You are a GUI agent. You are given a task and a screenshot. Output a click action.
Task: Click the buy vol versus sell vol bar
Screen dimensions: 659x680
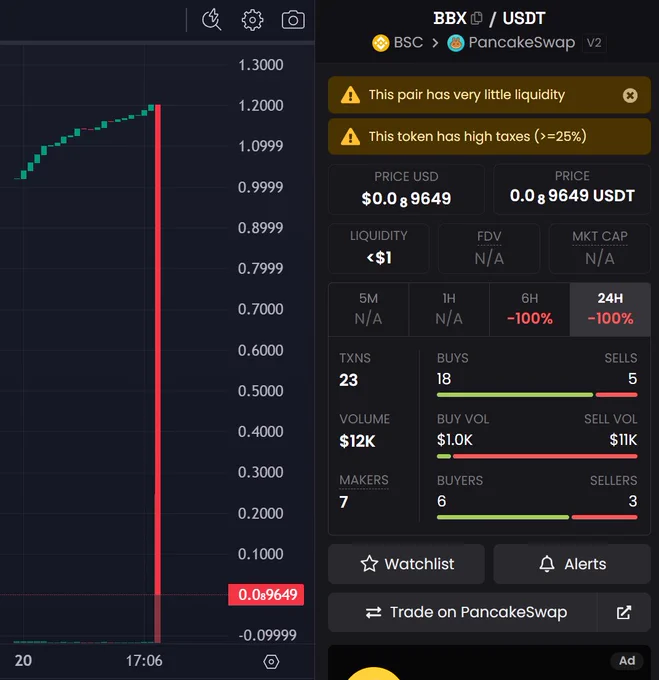pos(537,456)
